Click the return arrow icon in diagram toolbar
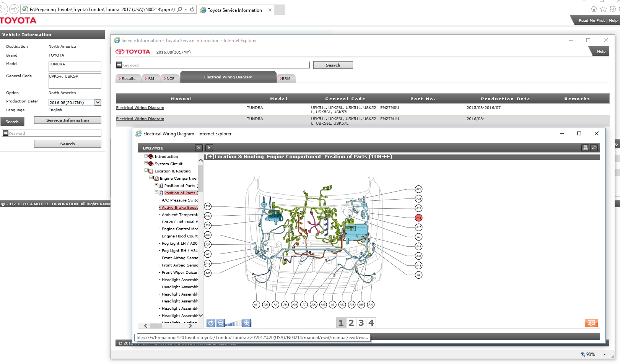 click(x=594, y=148)
